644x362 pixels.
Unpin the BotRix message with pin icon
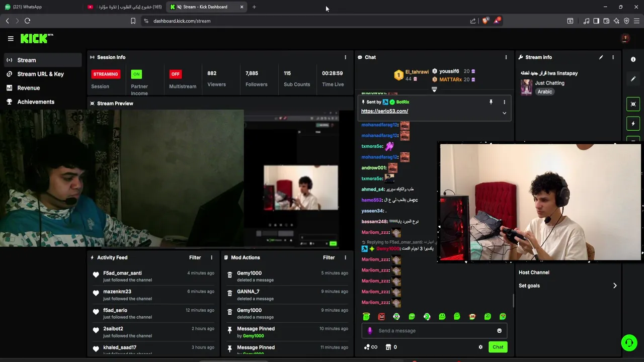point(491,102)
